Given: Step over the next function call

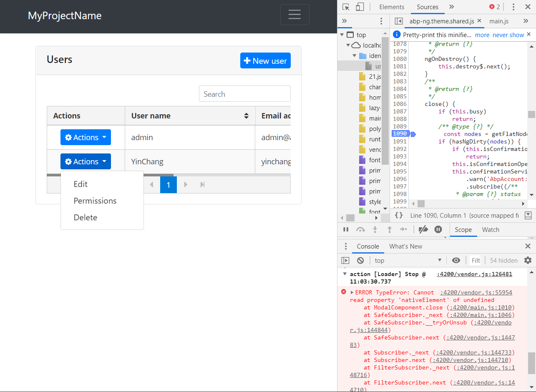Looking at the screenshot, I should 360,229.
